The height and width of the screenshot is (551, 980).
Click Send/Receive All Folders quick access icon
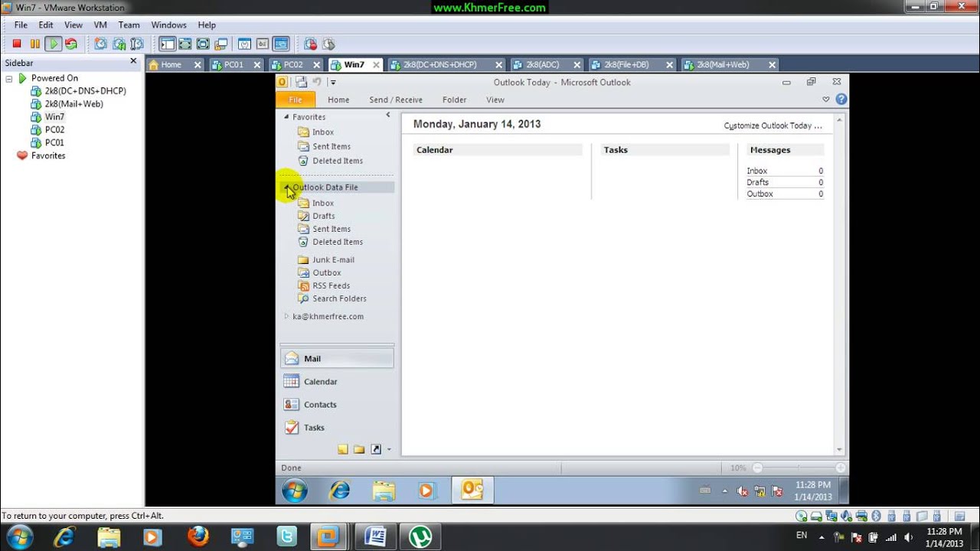pyautogui.click(x=301, y=82)
